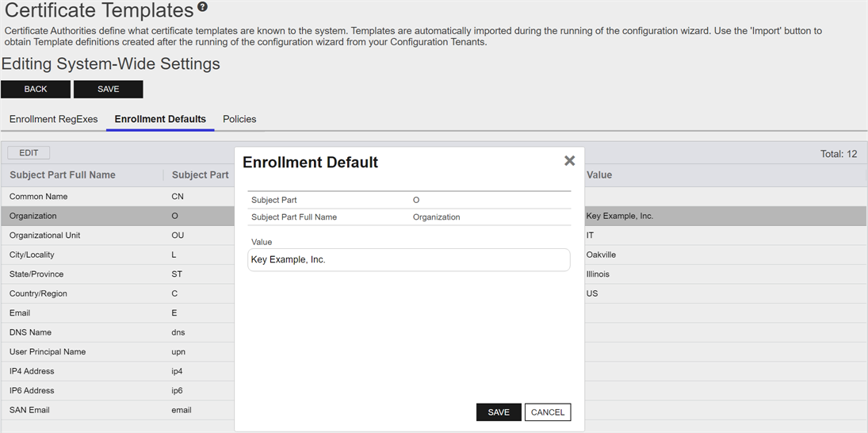The height and width of the screenshot is (433, 868).
Task: Select the Enrollment Defaults tab
Action: (x=160, y=119)
